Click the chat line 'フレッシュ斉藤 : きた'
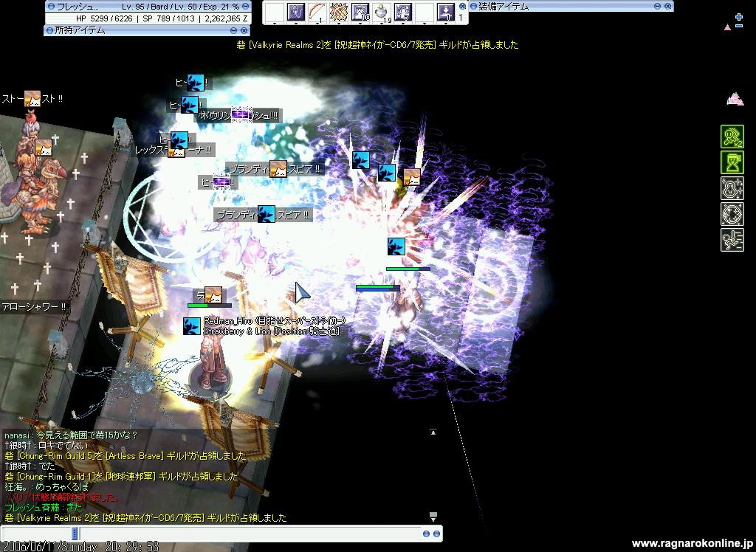The width and height of the screenshot is (756, 552). click(x=44, y=507)
